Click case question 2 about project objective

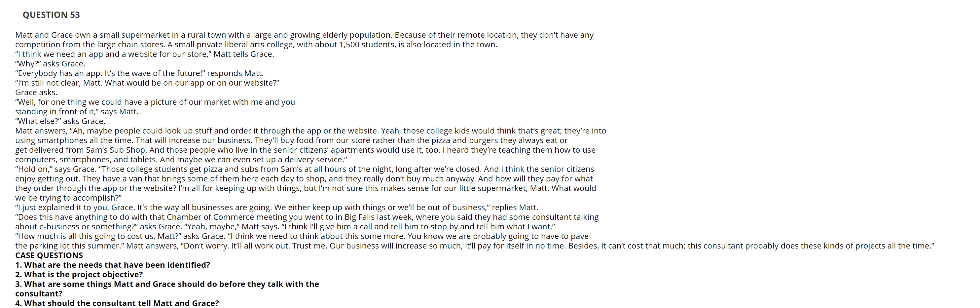[79, 275]
